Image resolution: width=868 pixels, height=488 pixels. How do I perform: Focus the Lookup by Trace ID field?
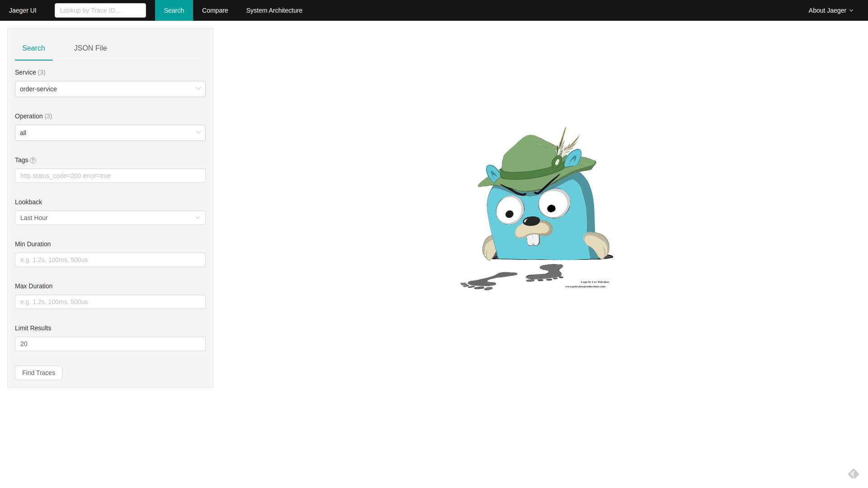click(x=100, y=10)
